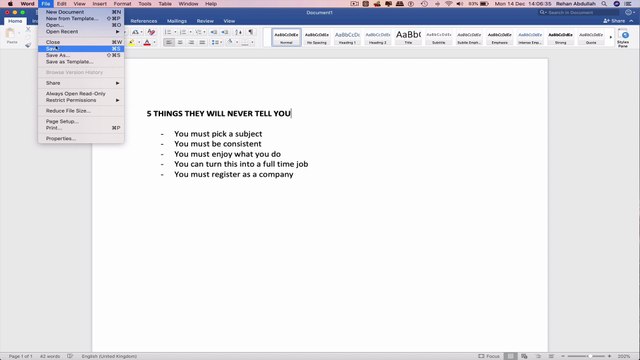Apply the Title style
Screen dimensions: 640x360
click(x=408, y=37)
